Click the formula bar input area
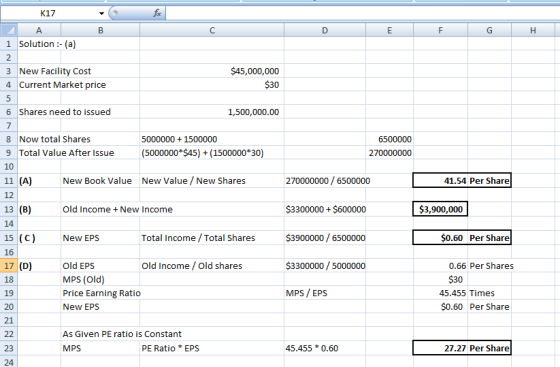560x367 pixels. [362, 14]
